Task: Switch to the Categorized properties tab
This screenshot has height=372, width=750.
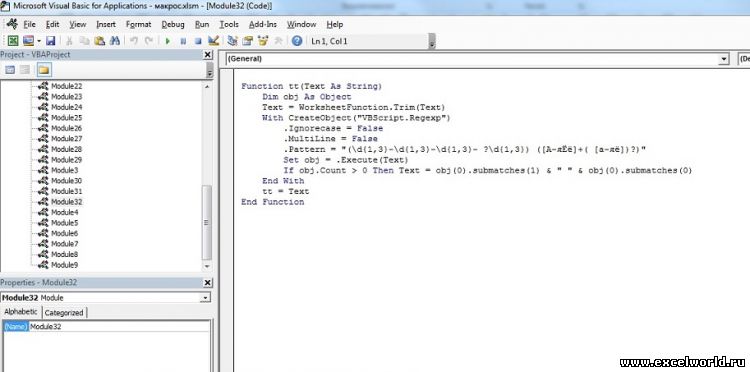Action: tap(64, 313)
